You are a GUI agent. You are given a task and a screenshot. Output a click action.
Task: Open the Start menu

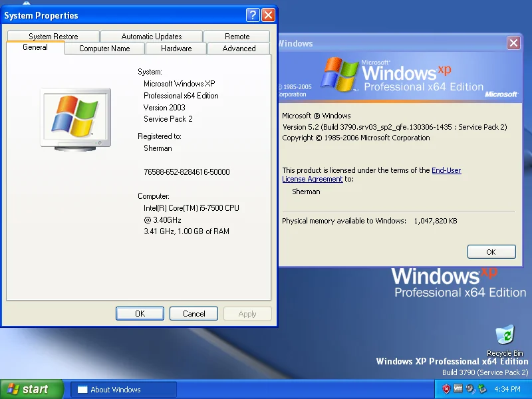[x=31, y=389]
